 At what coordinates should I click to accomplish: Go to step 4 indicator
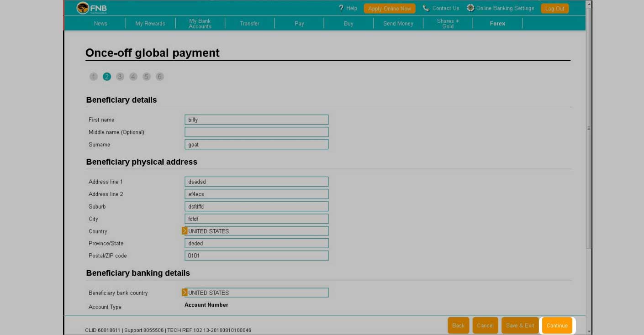click(133, 77)
